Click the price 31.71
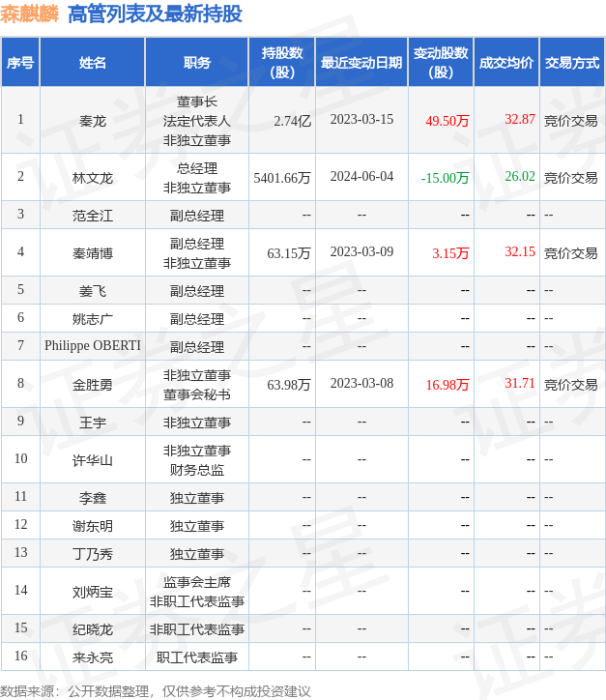This screenshot has height=700, width=606. tap(519, 383)
